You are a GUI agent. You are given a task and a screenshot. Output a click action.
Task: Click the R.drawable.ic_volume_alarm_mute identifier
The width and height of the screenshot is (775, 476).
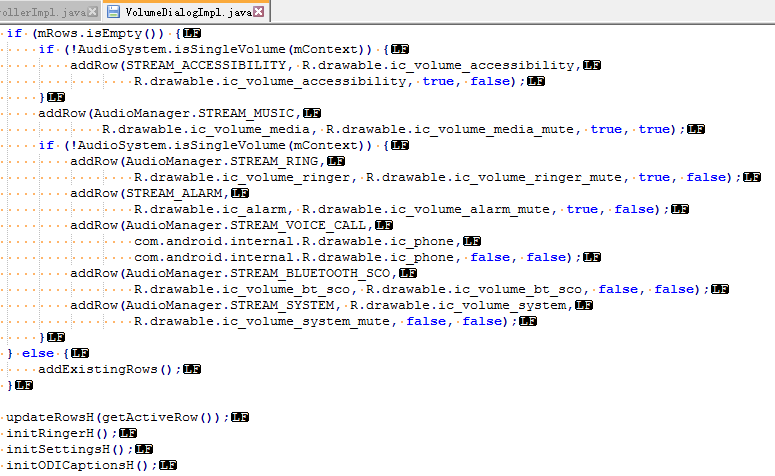[426, 210]
